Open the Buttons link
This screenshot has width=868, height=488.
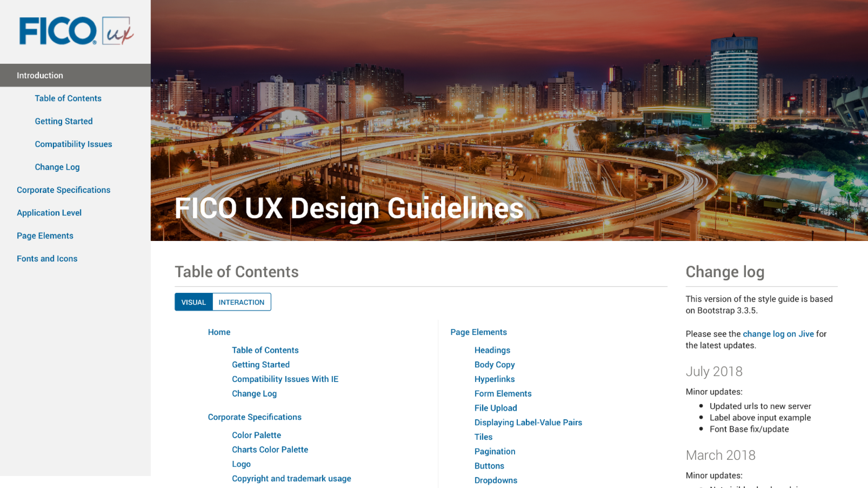pos(489,466)
